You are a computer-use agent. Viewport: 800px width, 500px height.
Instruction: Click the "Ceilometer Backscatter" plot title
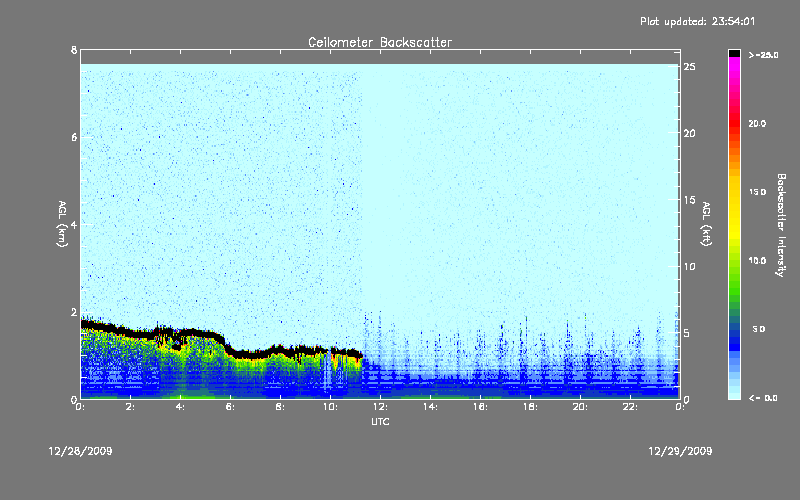[380, 42]
